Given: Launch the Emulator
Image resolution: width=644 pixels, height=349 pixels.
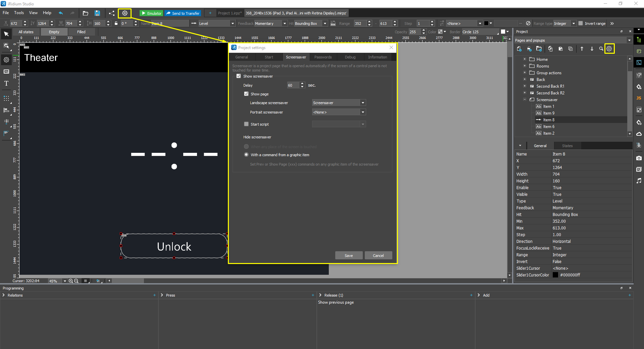Looking at the screenshot, I should (151, 13).
